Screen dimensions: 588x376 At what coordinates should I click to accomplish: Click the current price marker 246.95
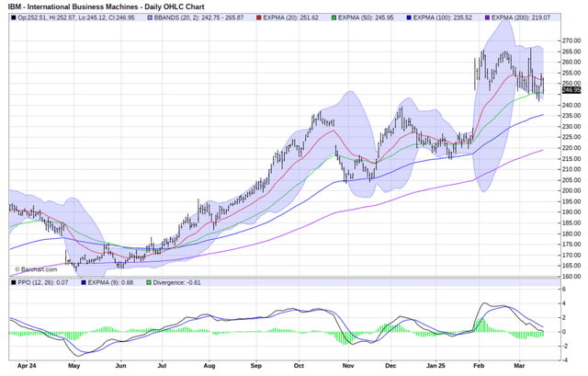click(x=571, y=90)
